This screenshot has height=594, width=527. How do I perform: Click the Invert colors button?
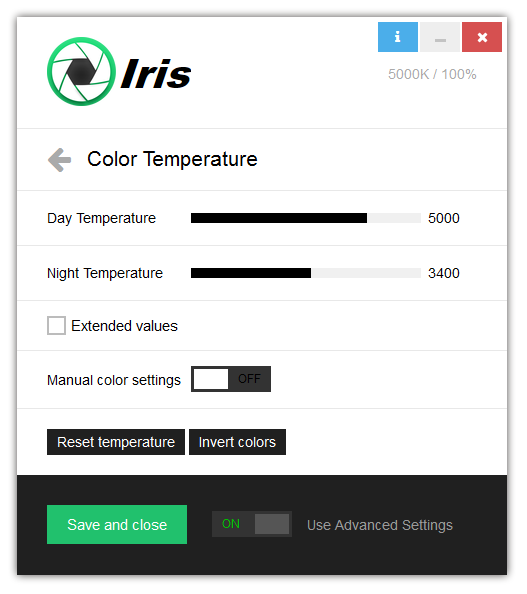point(238,442)
